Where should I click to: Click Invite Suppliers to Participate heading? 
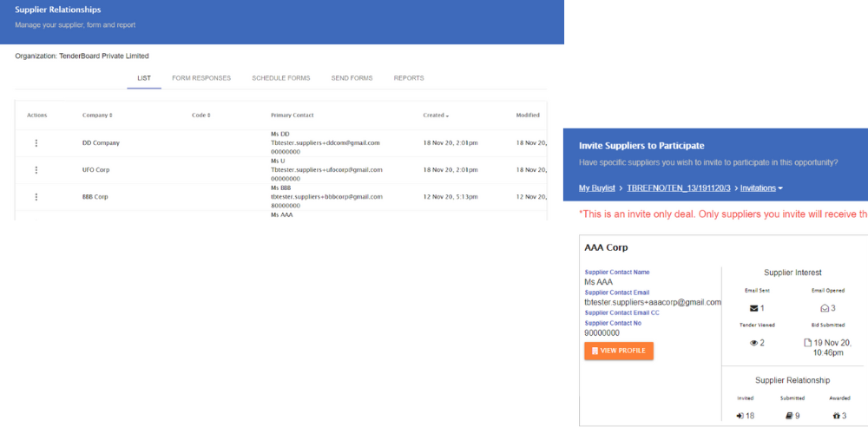[x=641, y=146]
